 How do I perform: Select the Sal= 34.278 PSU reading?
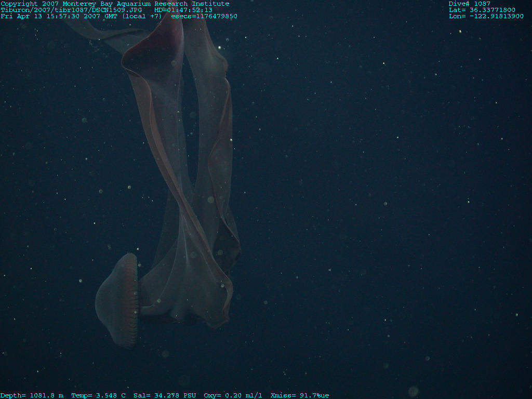click(x=164, y=395)
